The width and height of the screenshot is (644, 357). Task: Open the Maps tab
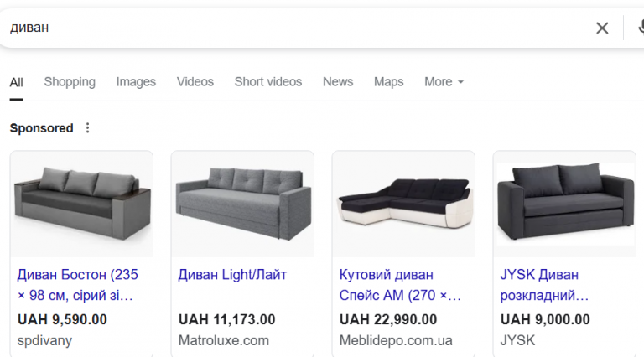388,81
